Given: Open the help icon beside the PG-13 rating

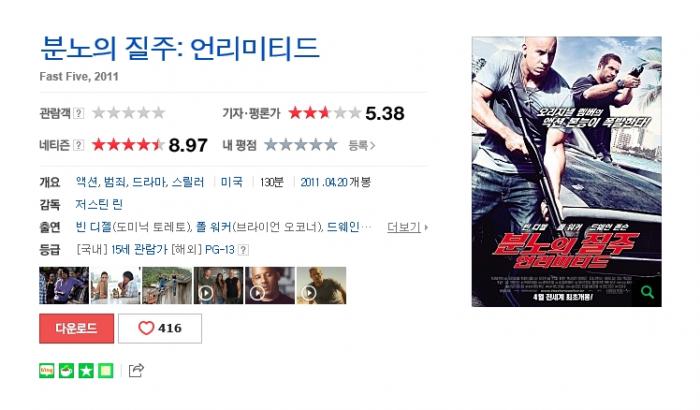Looking at the screenshot, I should pyautogui.click(x=243, y=250).
